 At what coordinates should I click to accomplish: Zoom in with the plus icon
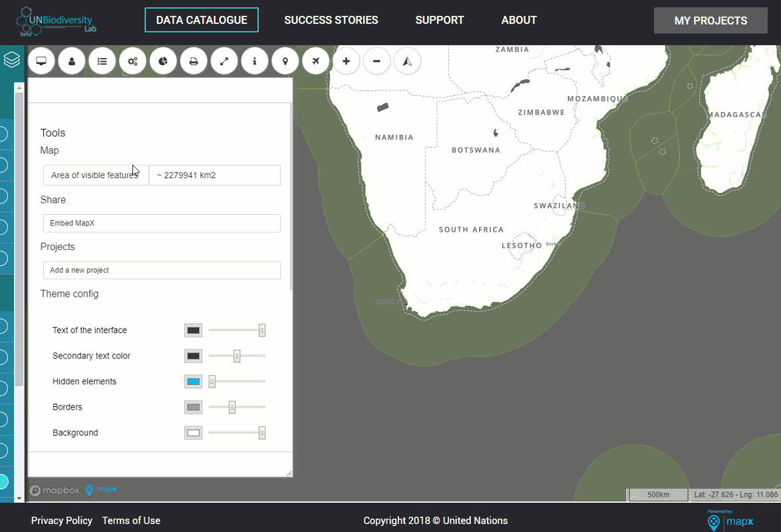(346, 61)
